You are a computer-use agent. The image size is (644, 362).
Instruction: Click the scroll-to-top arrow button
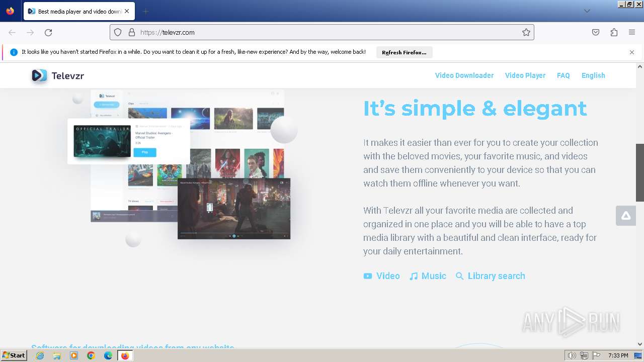click(x=626, y=216)
